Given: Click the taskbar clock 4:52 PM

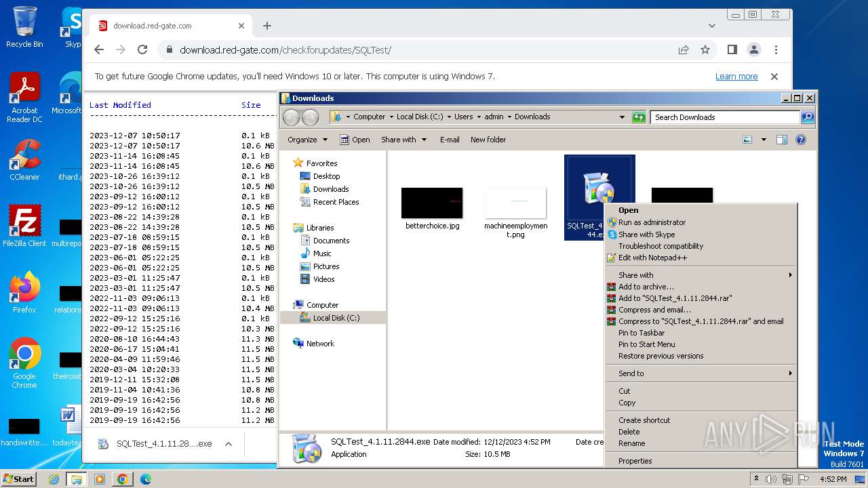Looking at the screenshot, I should point(833,479).
